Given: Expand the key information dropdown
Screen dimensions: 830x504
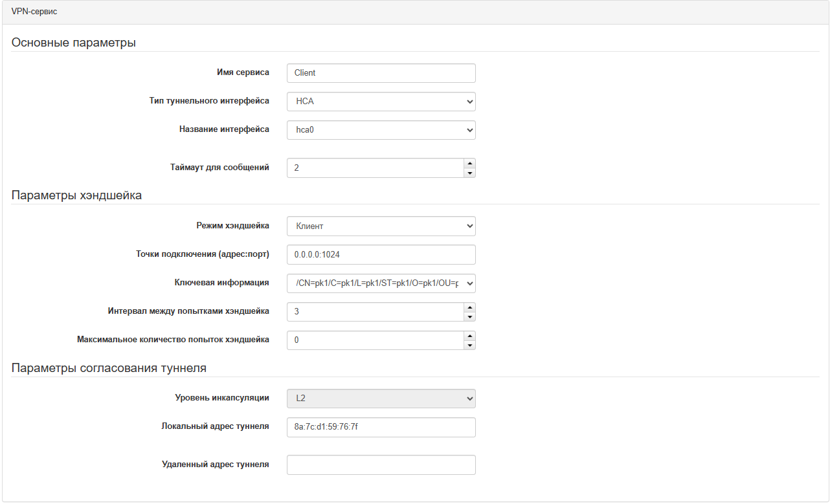Looking at the screenshot, I should 381,283.
